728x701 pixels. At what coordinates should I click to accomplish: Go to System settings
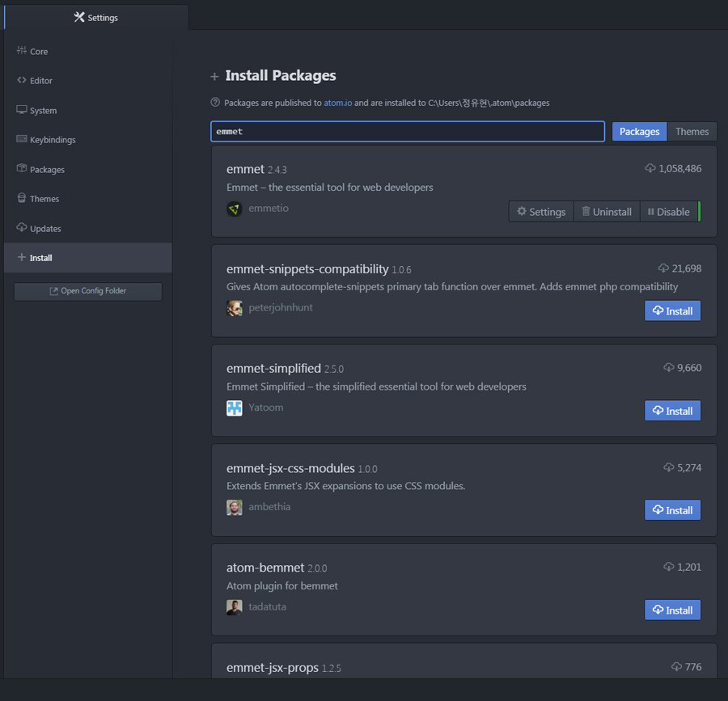click(x=87, y=110)
